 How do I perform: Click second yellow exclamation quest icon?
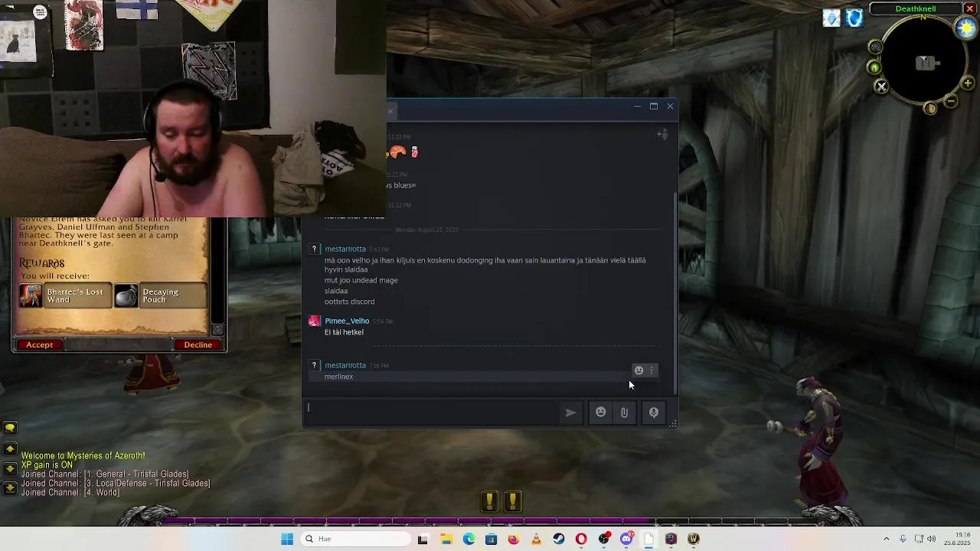coord(513,501)
